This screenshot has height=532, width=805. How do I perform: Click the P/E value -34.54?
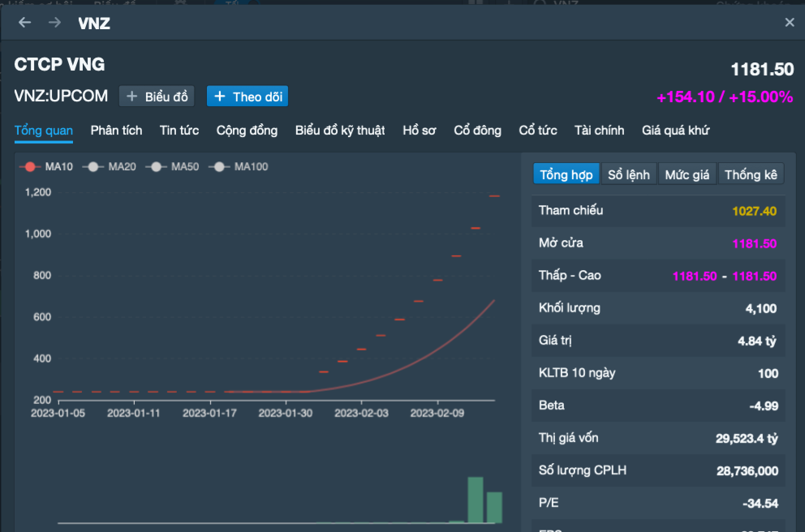[760, 504]
